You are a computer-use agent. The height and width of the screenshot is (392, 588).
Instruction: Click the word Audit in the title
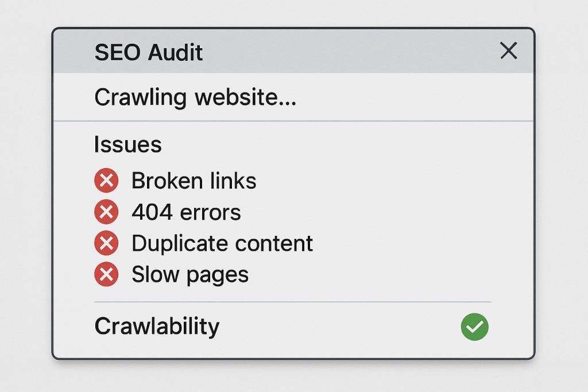coord(175,53)
